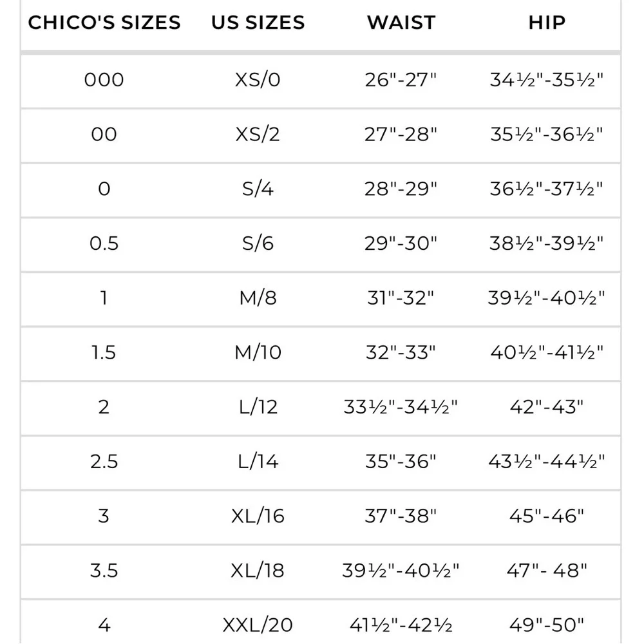The width and height of the screenshot is (644, 644).
Task: Select the US SIZES column header
Action: click(258, 22)
